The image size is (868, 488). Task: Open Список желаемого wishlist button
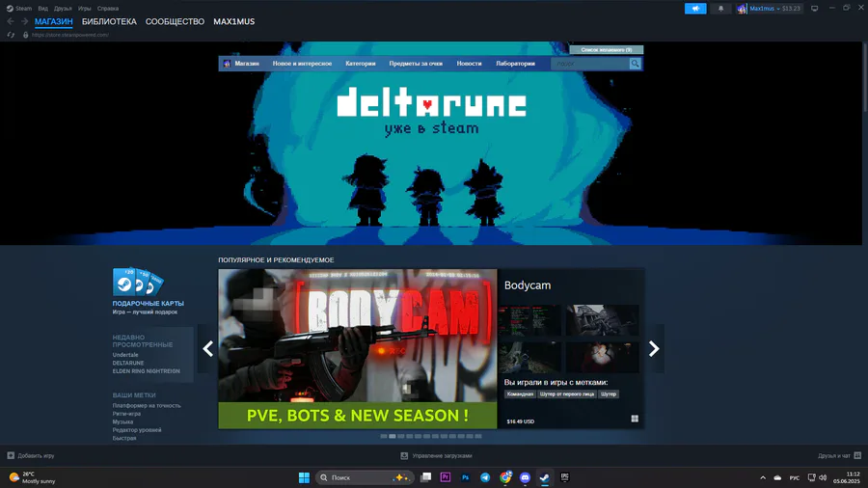tap(607, 50)
